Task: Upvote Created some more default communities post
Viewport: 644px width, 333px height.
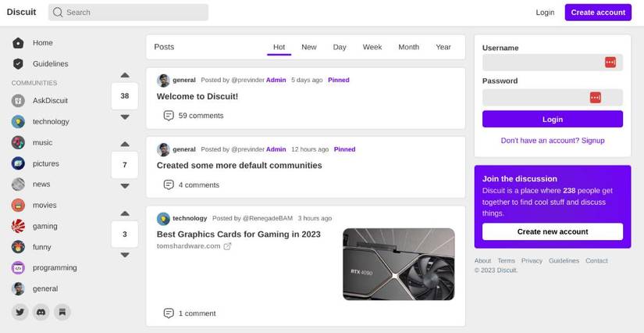Action: [125, 145]
